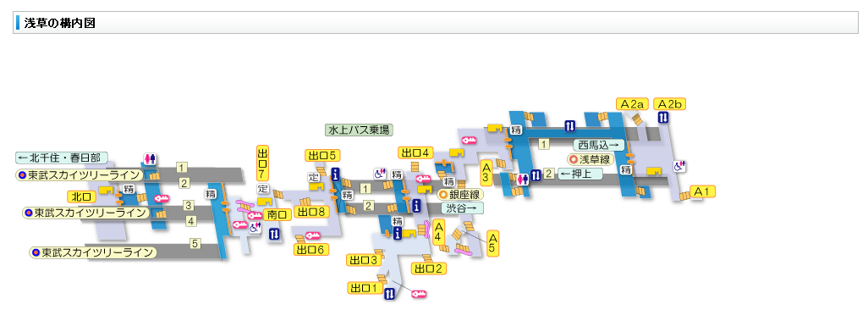This screenshot has width=868, height=321.
Task: Select the 精 marker above the A4 information icon
Action: (x=397, y=221)
